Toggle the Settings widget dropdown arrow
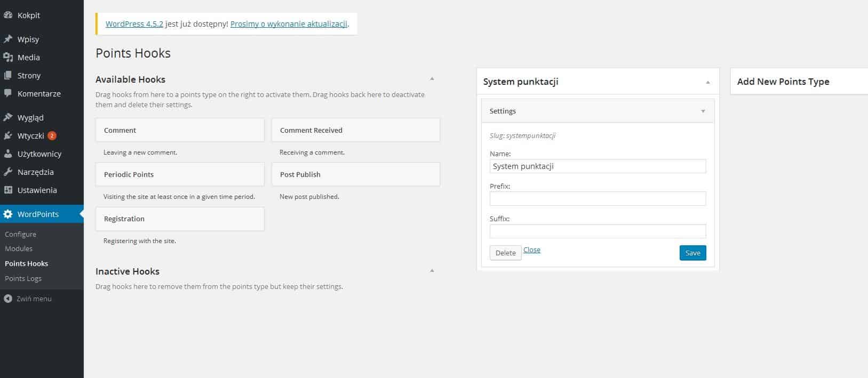 click(x=703, y=111)
